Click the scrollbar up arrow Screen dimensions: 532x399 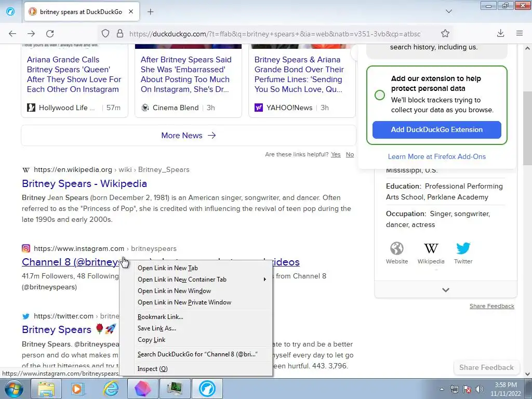[527, 48]
